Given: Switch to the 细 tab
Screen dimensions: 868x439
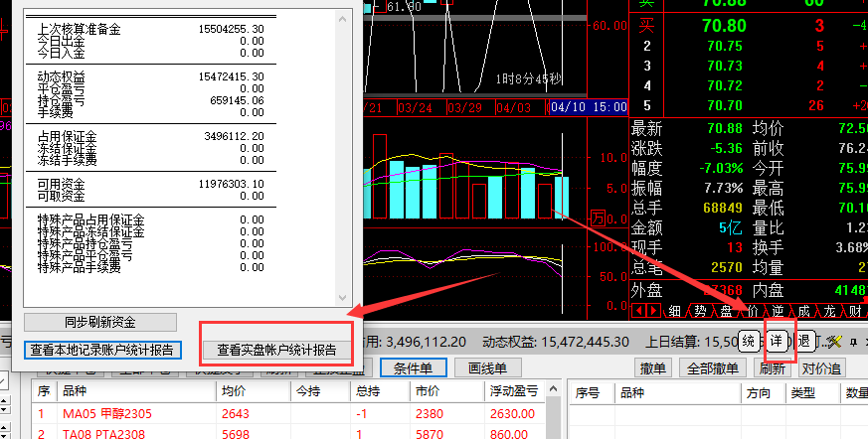Looking at the screenshot, I should point(674,311).
